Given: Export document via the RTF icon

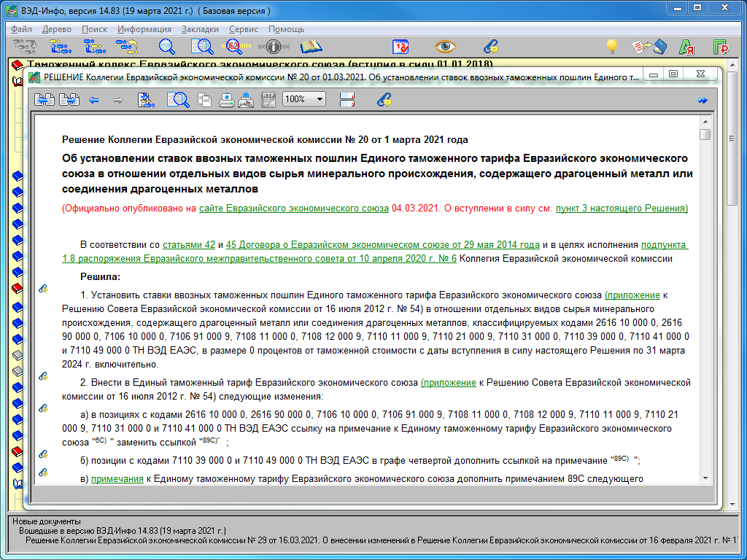Looking at the screenshot, I should (268, 100).
